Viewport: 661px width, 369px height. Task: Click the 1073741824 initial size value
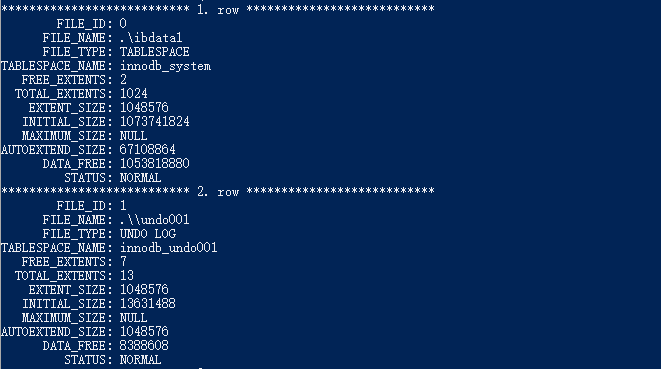tap(154, 122)
